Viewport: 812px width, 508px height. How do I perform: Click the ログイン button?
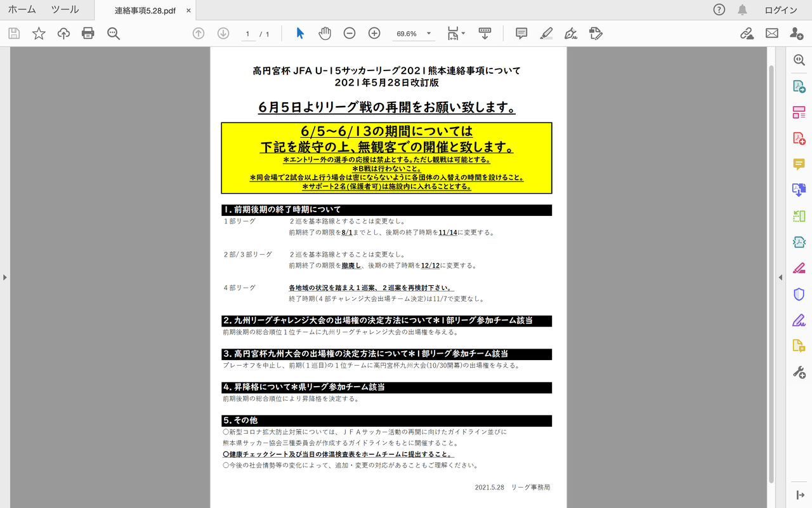pyautogui.click(x=781, y=10)
